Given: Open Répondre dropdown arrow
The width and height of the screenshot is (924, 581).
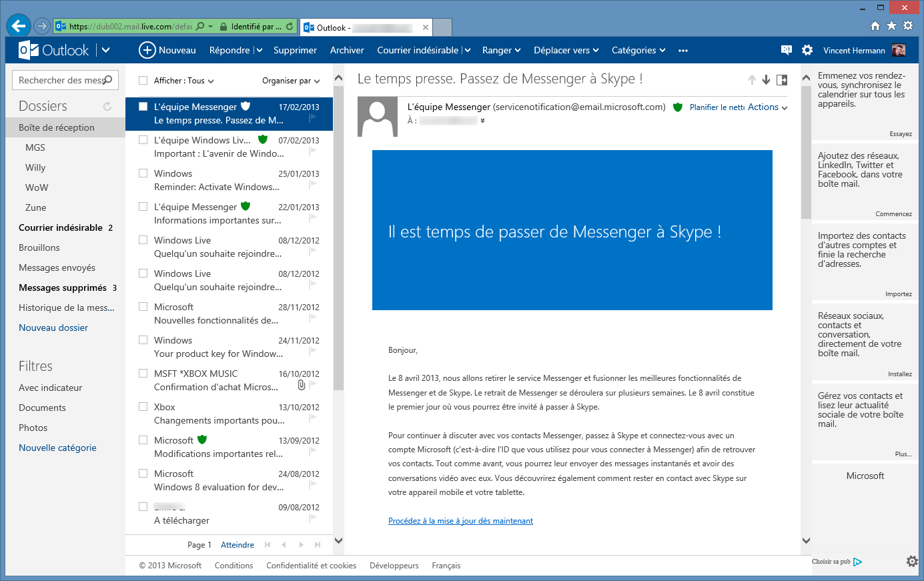Looking at the screenshot, I should coord(259,50).
